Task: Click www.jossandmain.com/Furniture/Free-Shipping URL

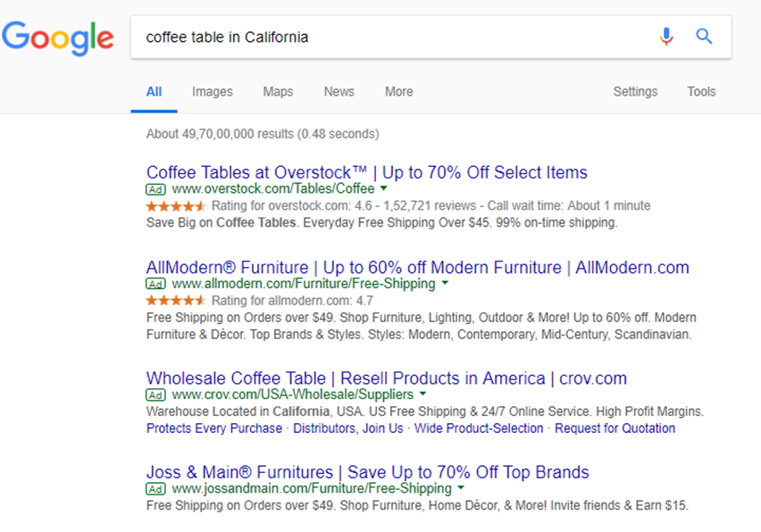Action: click(x=312, y=488)
